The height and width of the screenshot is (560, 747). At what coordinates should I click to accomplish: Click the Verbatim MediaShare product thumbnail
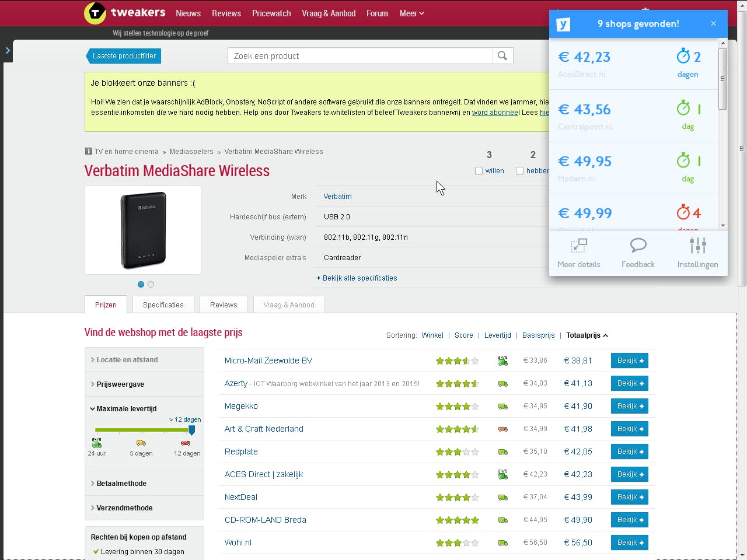(x=143, y=230)
